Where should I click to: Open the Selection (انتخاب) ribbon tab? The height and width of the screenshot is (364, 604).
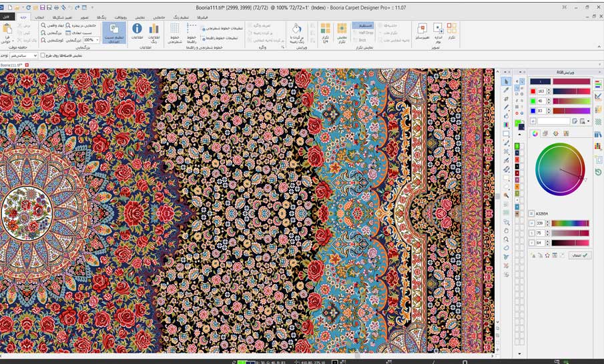point(39,17)
